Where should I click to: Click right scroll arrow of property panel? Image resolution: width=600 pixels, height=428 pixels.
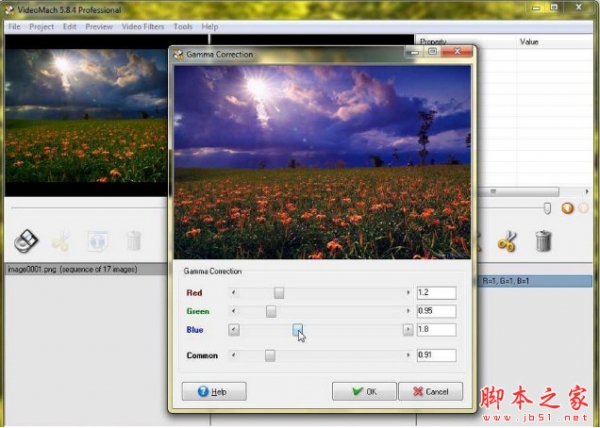(587, 191)
